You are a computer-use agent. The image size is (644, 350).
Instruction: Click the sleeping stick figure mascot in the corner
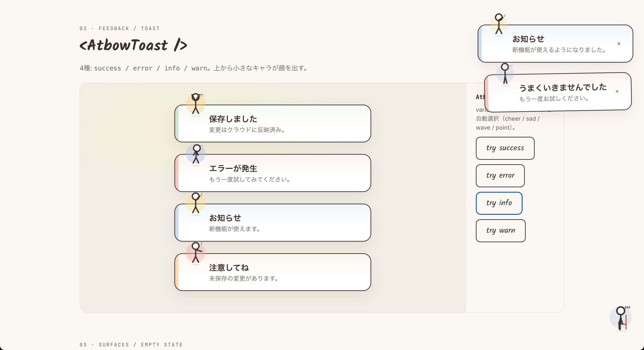(x=621, y=318)
